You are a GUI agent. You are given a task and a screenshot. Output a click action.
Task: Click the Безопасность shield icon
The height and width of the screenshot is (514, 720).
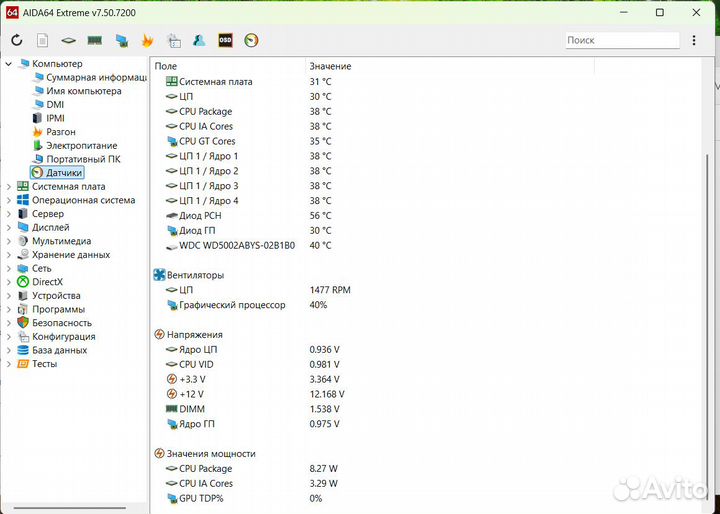[23, 323]
